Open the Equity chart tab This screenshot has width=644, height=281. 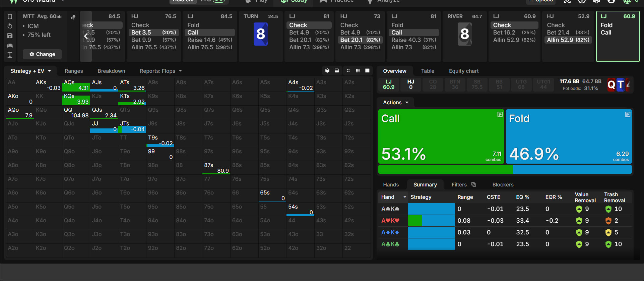(464, 71)
